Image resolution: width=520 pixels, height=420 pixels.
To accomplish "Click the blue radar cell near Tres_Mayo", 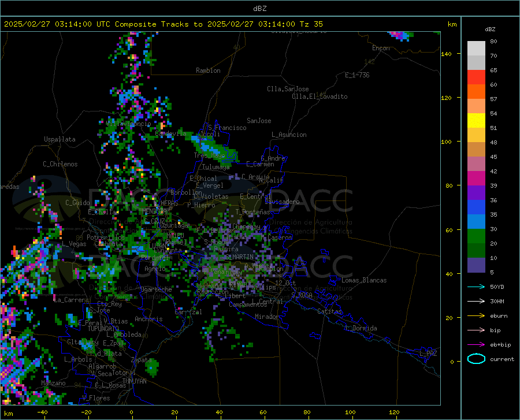I will point(208,146).
